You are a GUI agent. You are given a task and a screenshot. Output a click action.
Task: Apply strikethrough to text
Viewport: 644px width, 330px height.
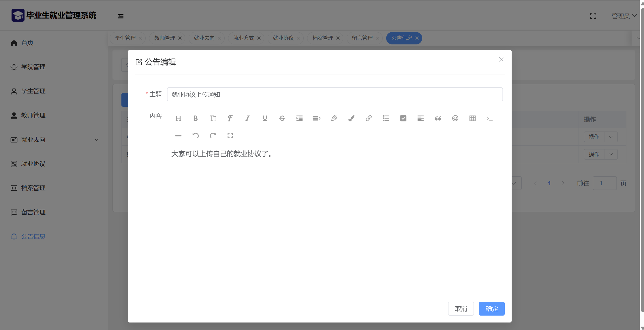click(x=282, y=118)
